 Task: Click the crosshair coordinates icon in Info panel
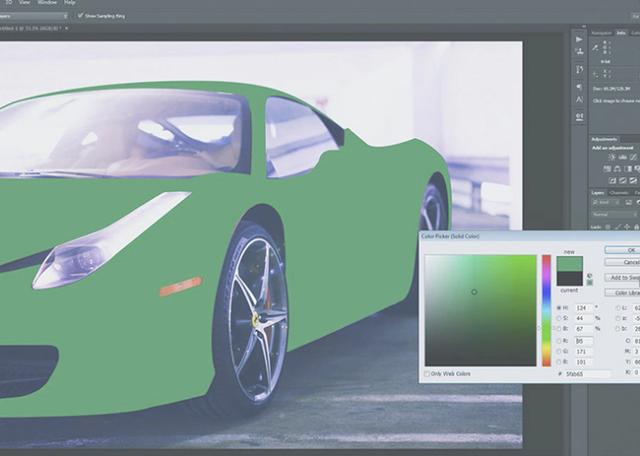coord(596,74)
